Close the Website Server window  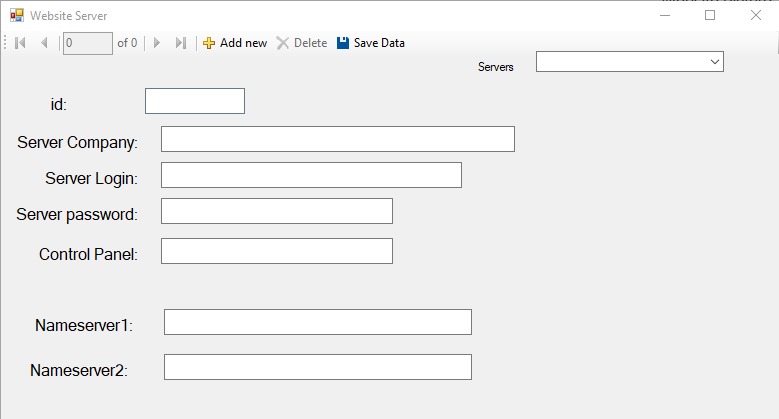pyautogui.click(x=756, y=15)
